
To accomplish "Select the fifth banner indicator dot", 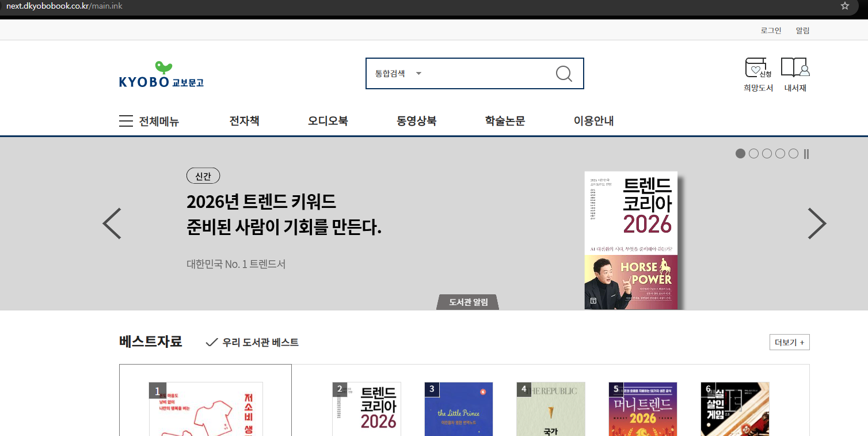I will [x=793, y=154].
